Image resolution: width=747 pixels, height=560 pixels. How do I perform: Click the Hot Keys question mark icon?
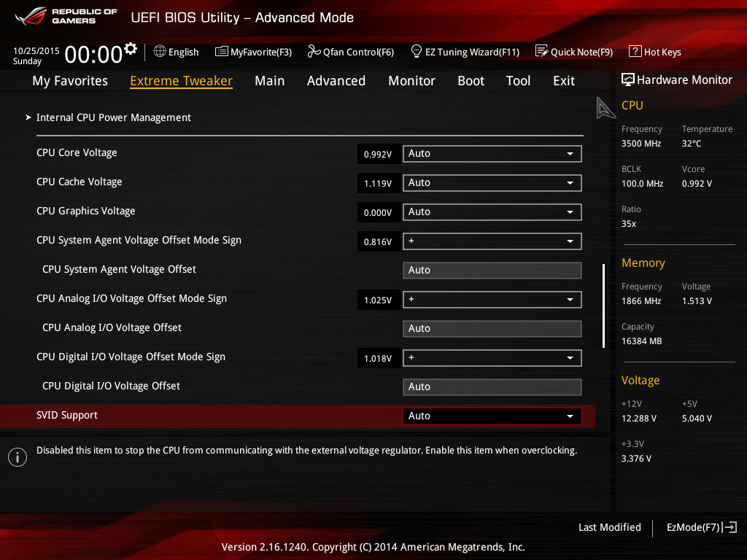point(635,52)
